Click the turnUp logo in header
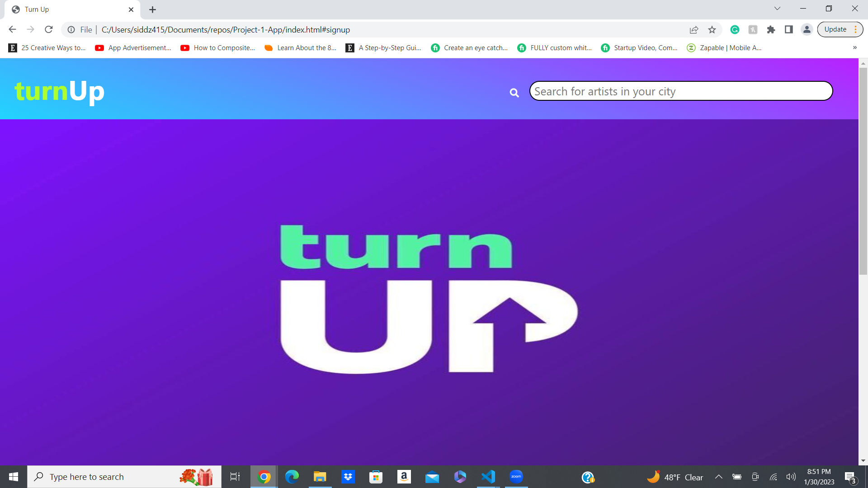The height and width of the screenshot is (488, 868). tap(59, 91)
